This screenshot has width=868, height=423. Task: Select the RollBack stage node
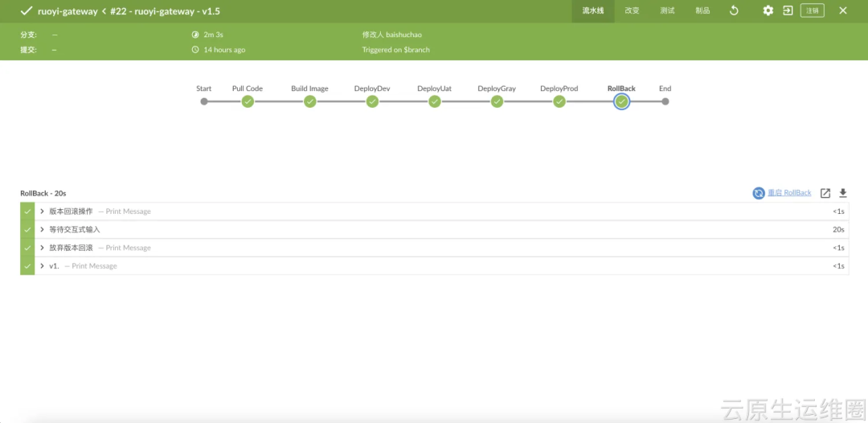tap(621, 101)
